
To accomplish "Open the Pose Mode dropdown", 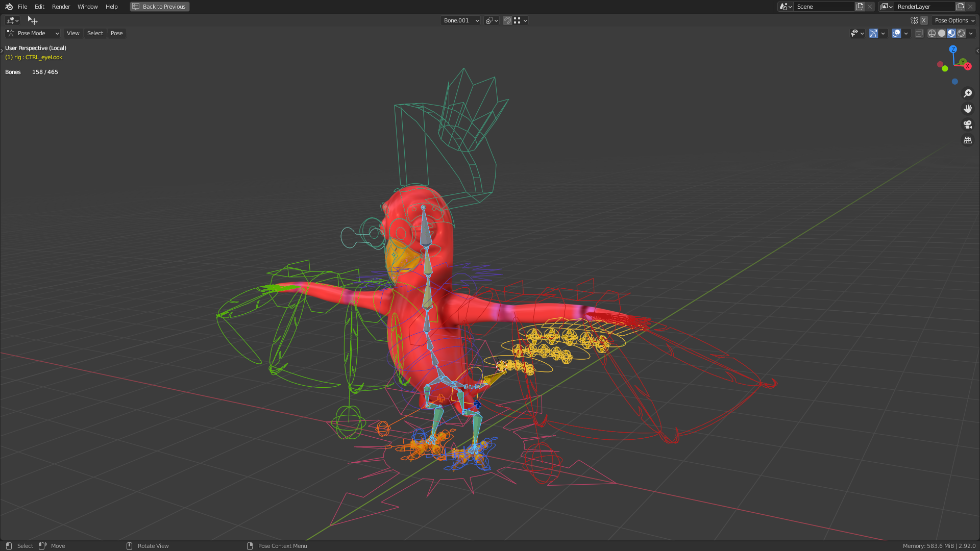I will point(33,33).
